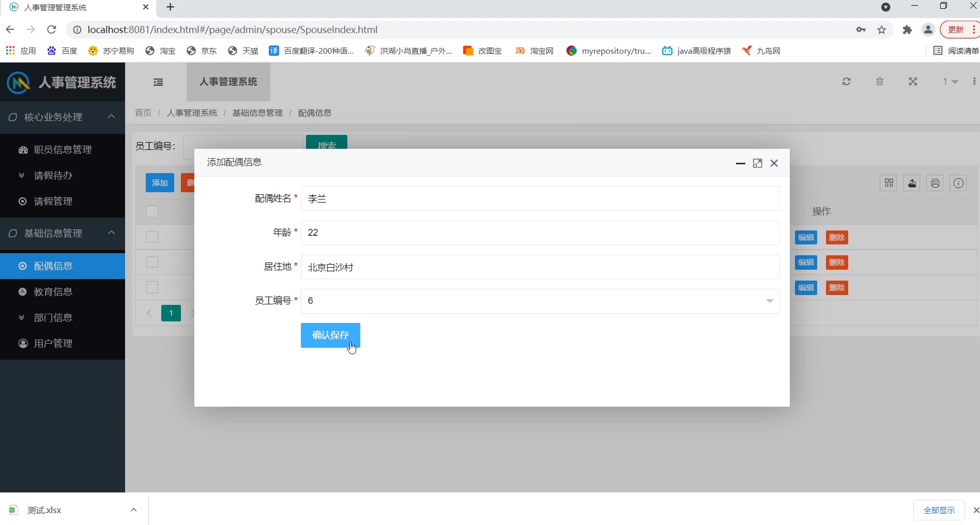The width and height of the screenshot is (980, 525).
Task: Click the fullscreen icon in the admin header
Action: tap(913, 82)
